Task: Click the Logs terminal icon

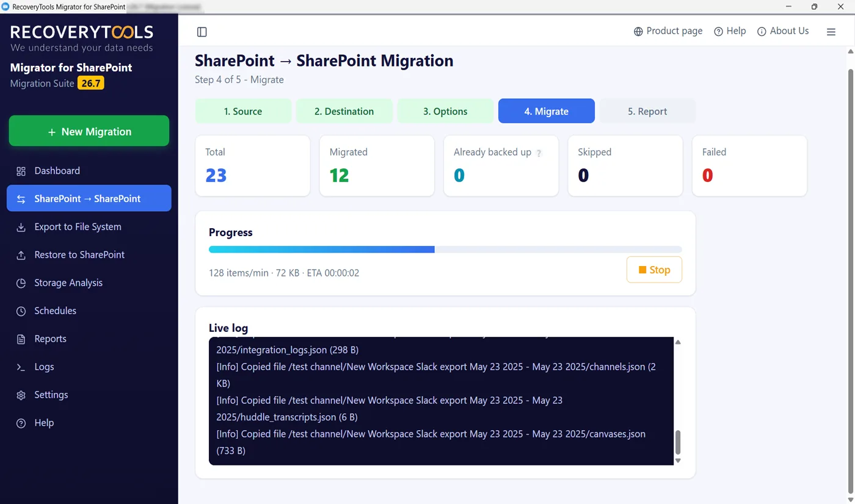Action: 21,367
